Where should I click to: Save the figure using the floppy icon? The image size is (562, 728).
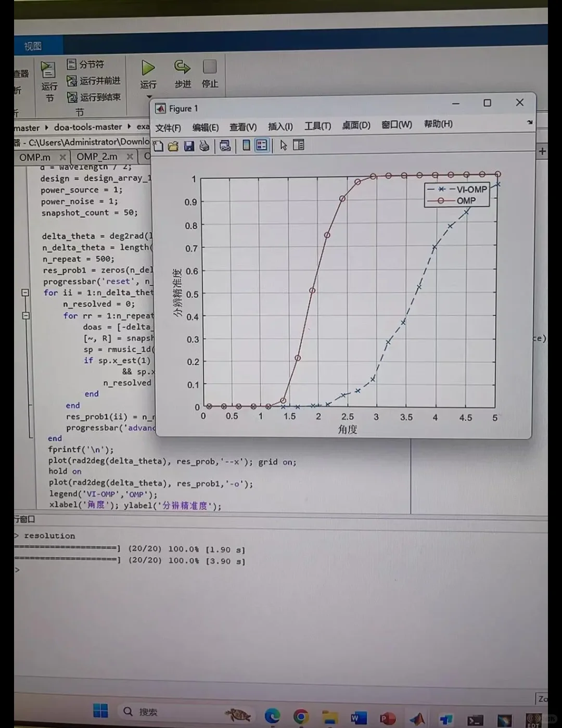(189, 146)
